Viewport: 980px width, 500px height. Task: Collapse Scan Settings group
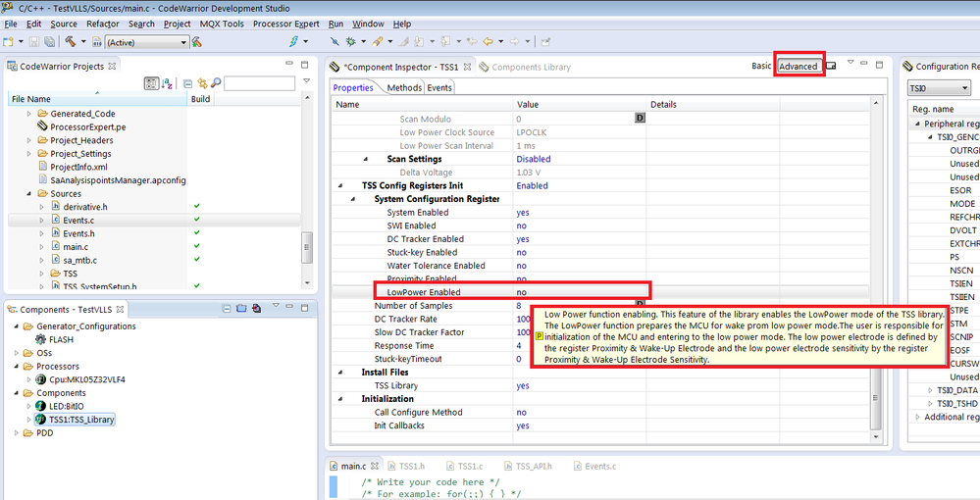pos(366,160)
